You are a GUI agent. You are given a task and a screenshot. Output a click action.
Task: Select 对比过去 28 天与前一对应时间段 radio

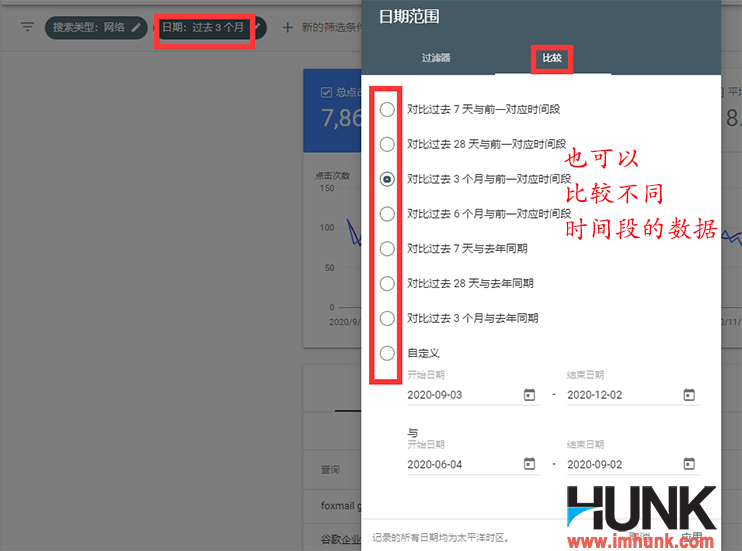pos(387,144)
